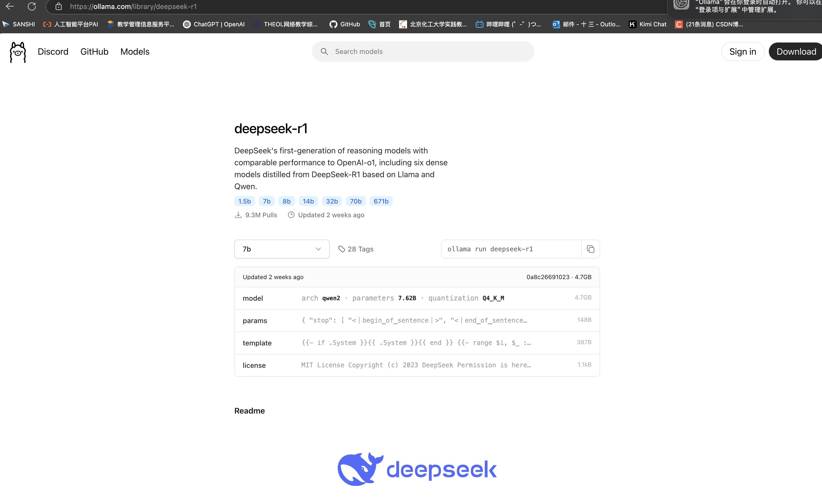Screen dimensions: 822x504
Task: Open the GitHub bookmark in bookmarks bar
Action: click(345, 24)
